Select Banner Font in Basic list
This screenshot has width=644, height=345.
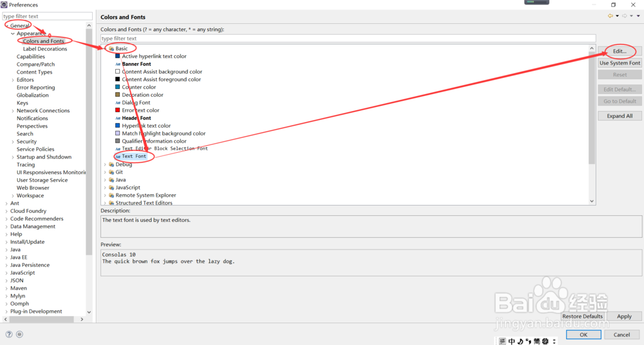coord(137,64)
